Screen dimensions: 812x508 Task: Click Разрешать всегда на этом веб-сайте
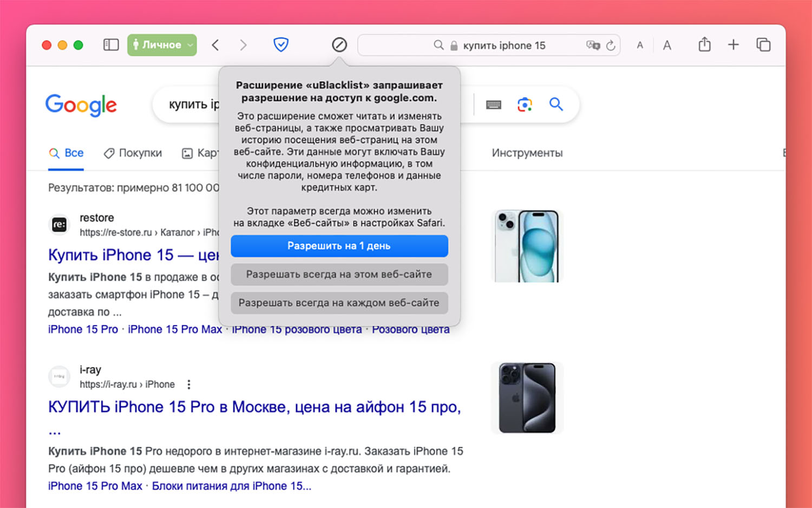click(339, 275)
